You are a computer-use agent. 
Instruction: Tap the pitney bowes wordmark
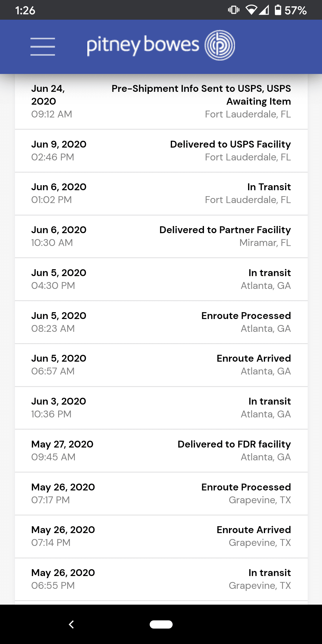143,45
